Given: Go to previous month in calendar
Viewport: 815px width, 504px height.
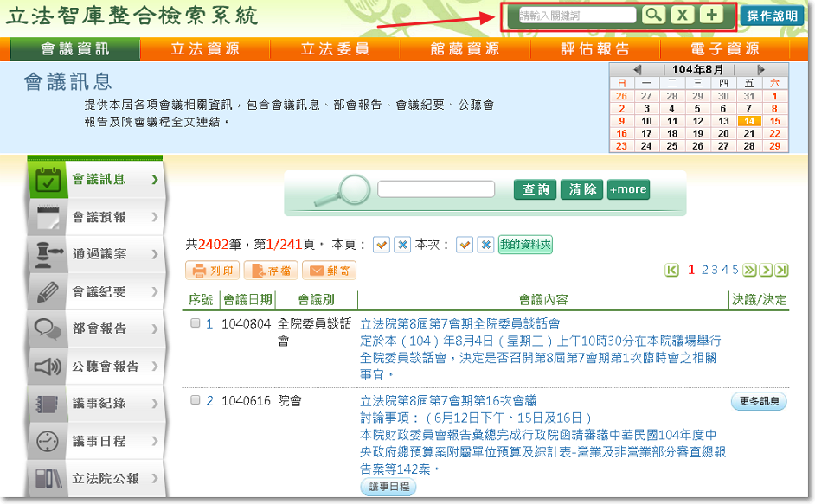Looking at the screenshot, I should coord(637,69).
